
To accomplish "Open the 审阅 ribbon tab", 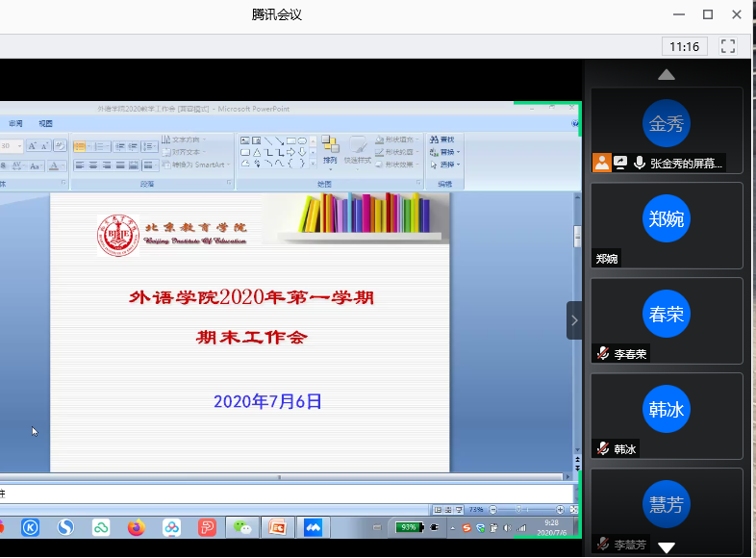I will (15, 123).
